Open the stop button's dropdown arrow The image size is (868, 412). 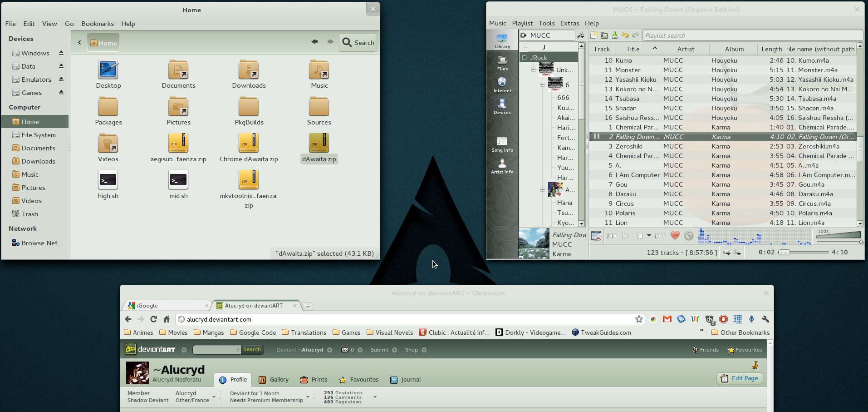[x=649, y=236]
